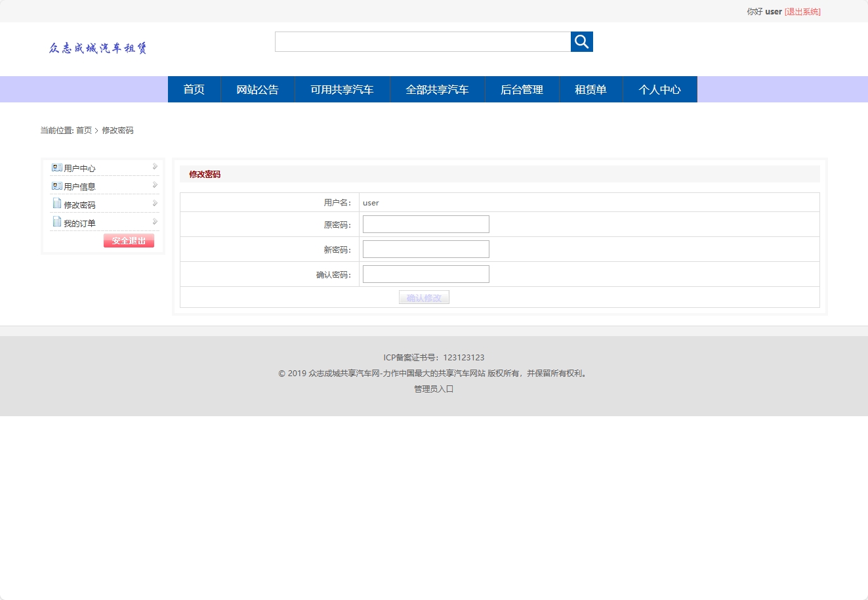This screenshot has width=868, height=600.
Task: Open the 首页 menu item
Action: point(194,89)
